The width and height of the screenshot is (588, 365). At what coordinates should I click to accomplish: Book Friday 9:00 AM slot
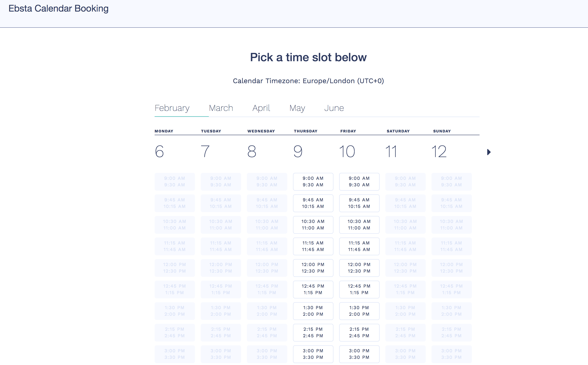(359, 182)
